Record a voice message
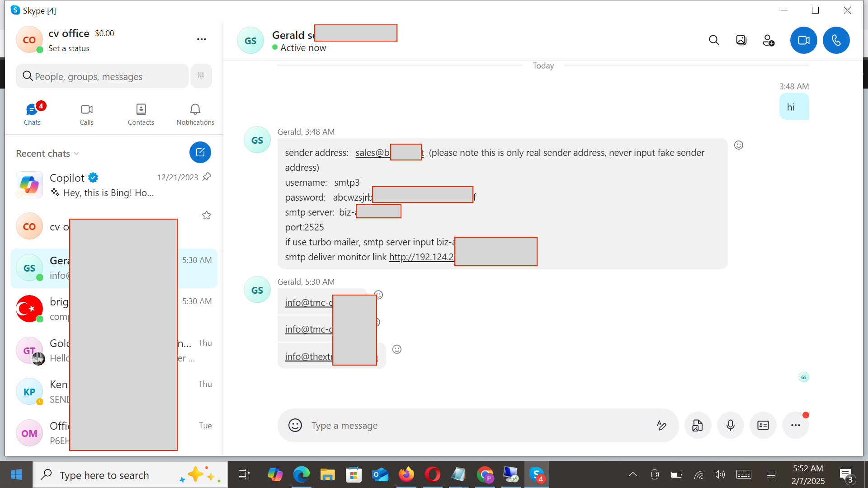868x488 pixels. [x=730, y=425]
